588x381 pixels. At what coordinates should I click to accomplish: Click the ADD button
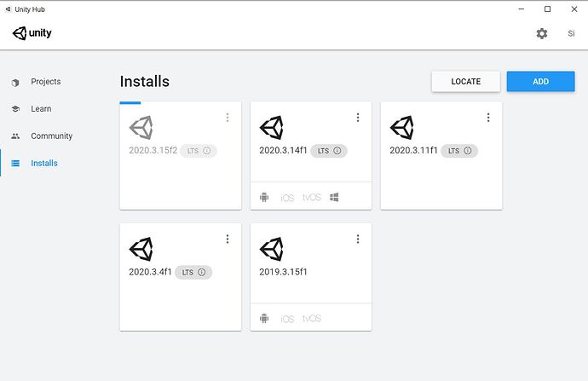pos(540,82)
